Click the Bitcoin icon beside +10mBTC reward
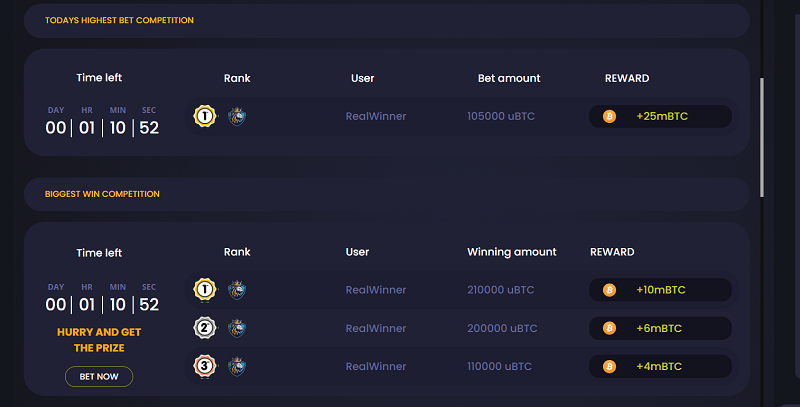This screenshot has height=407, width=800. pyautogui.click(x=609, y=290)
